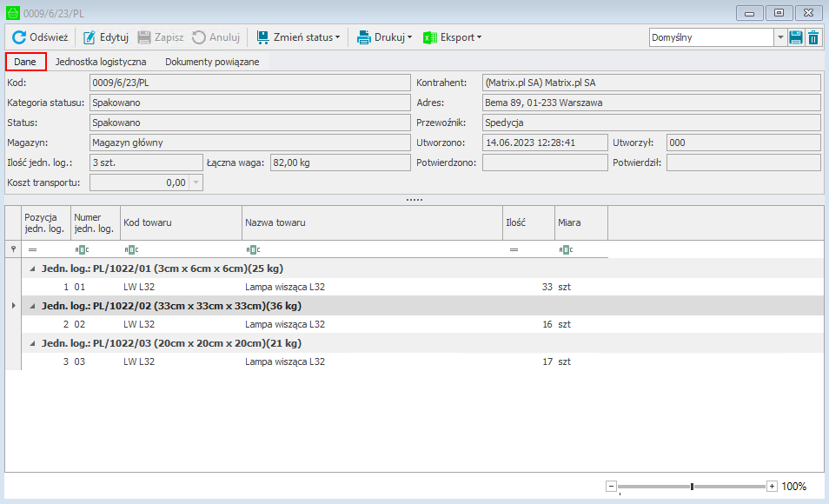Image resolution: width=829 pixels, height=504 pixels.
Task: Collapse the PL/1022/03 logistic unit group
Action: point(33,343)
